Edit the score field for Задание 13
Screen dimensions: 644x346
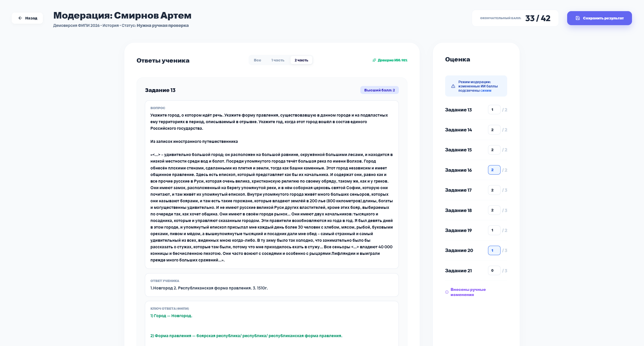coord(494,109)
